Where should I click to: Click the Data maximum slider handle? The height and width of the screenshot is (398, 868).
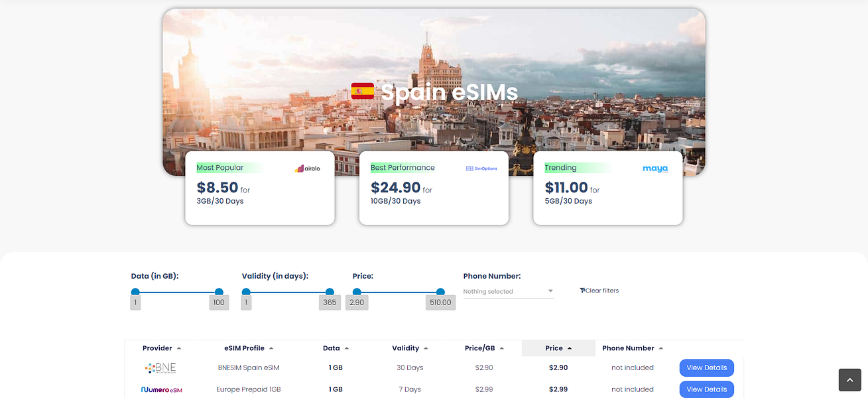(219, 292)
